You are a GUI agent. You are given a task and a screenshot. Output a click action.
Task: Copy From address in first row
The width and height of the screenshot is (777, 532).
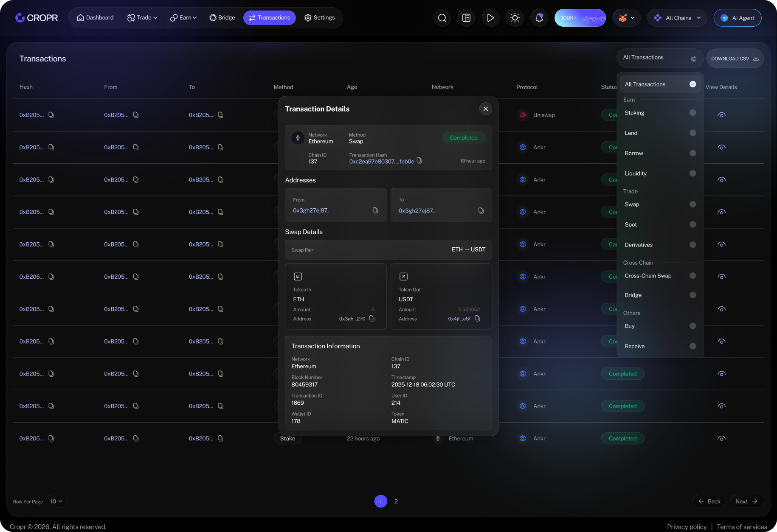[x=136, y=115]
